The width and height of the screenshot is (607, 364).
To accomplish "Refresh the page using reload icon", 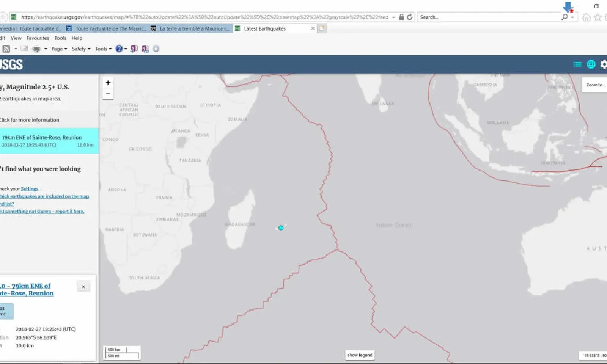I will [x=410, y=17].
